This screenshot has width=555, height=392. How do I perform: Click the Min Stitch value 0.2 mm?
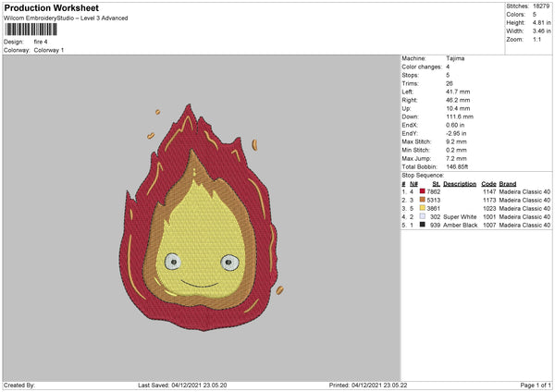(x=456, y=150)
